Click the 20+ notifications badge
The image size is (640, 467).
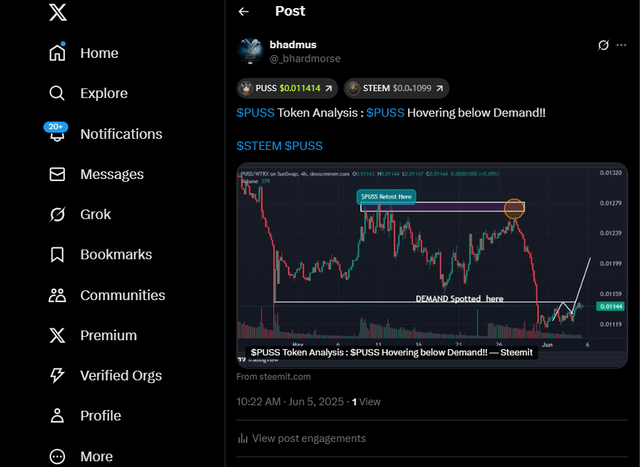pyautogui.click(x=56, y=127)
